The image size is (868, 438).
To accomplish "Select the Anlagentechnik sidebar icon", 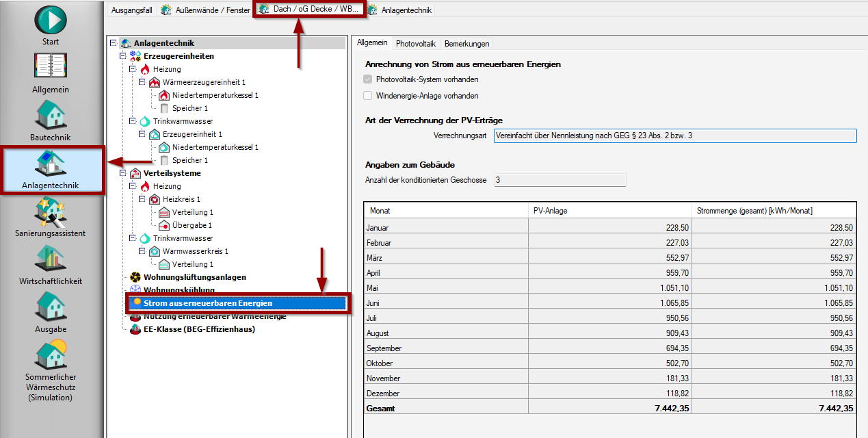I will pos(51,164).
